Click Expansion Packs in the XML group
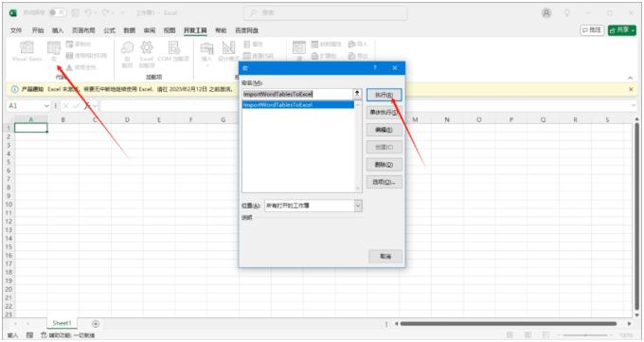This screenshot has height=342, width=644. point(324,56)
